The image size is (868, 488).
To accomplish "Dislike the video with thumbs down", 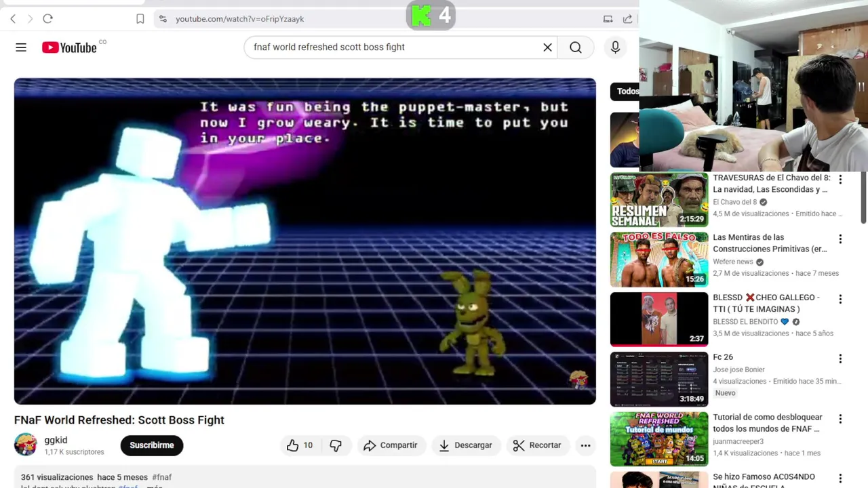I will coord(336,445).
